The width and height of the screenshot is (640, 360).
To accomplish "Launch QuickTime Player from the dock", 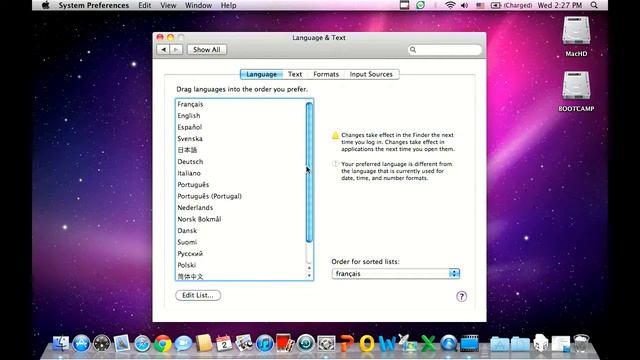I will click(449, 343).
